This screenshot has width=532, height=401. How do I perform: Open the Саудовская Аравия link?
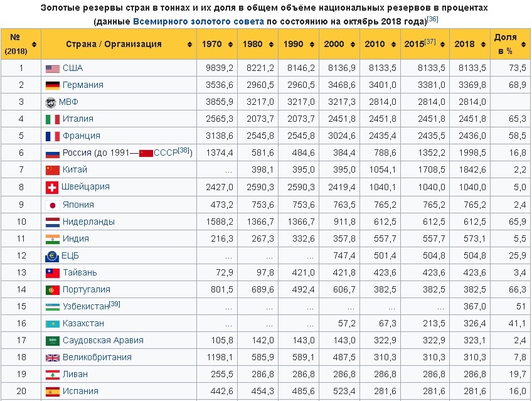(x=103, y=340)
